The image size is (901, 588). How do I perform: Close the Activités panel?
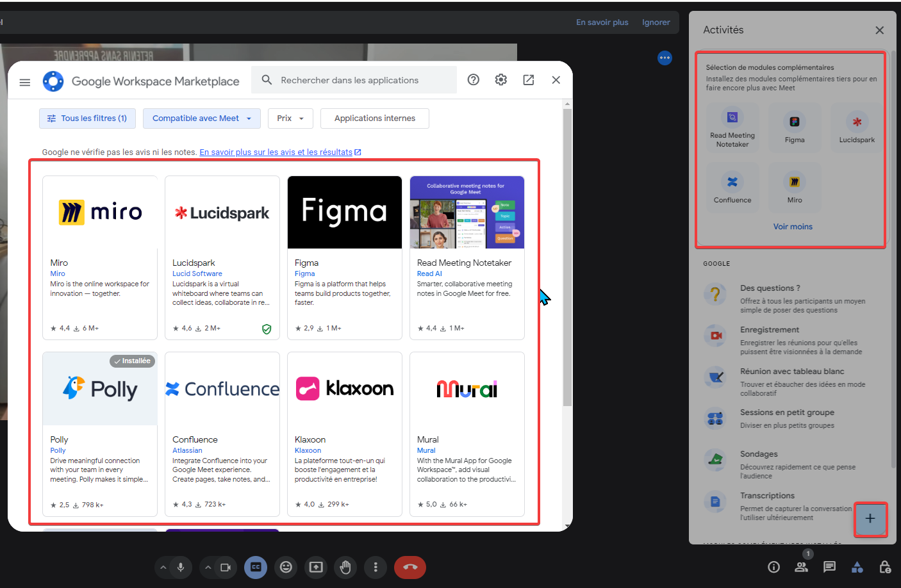(x=880, y=30)
